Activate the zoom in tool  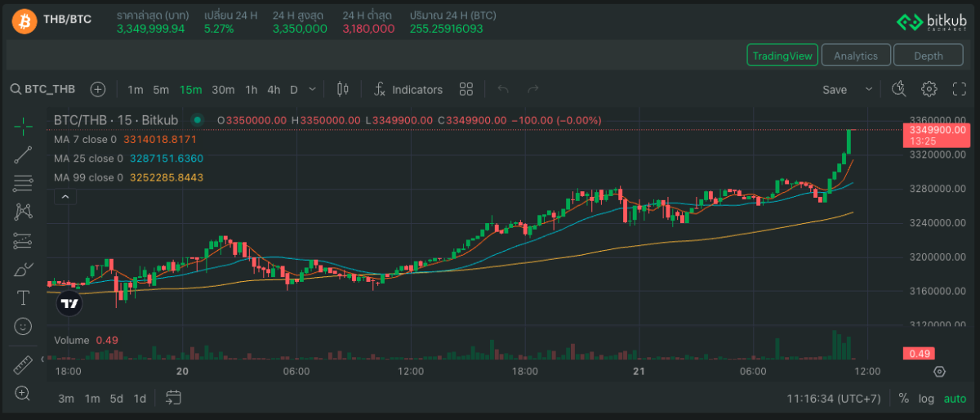[23, 392]
